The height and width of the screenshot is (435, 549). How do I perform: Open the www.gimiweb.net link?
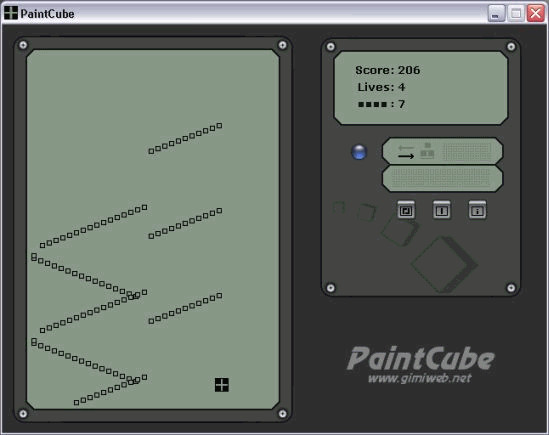(420, 378)
